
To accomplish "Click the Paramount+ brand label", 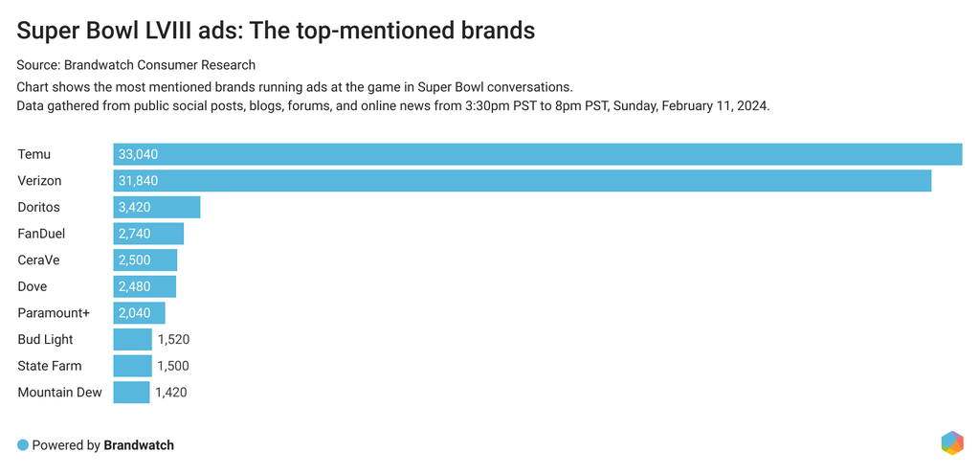I will (x=54, y=313).
